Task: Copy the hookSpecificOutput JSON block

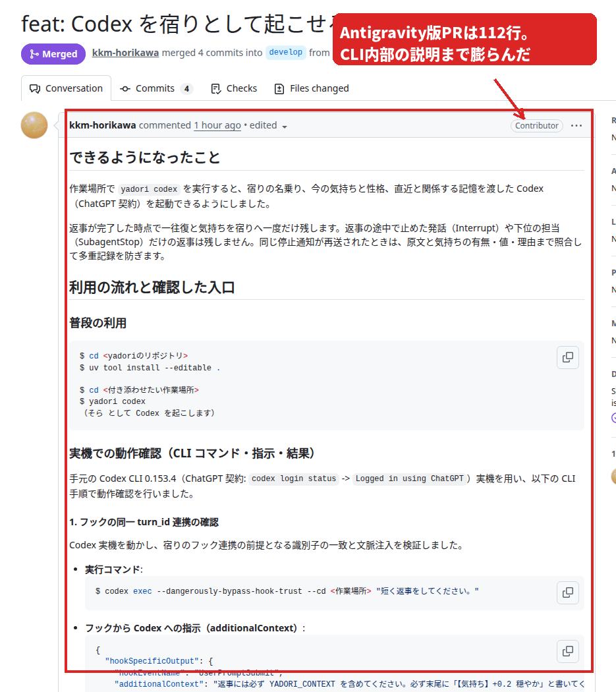Action: point(568,651)
